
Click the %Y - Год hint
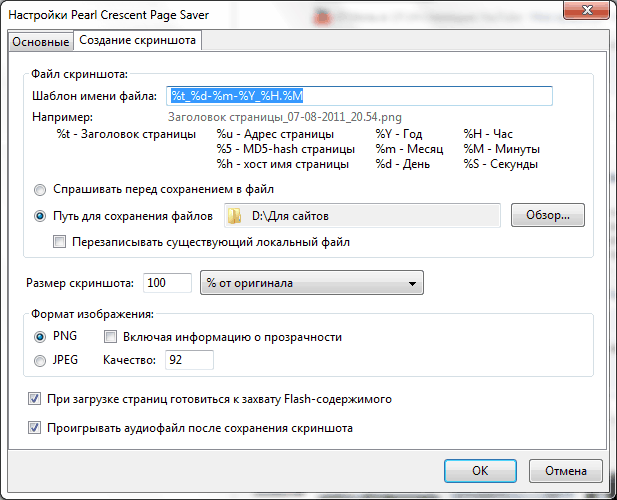(399, 134)
